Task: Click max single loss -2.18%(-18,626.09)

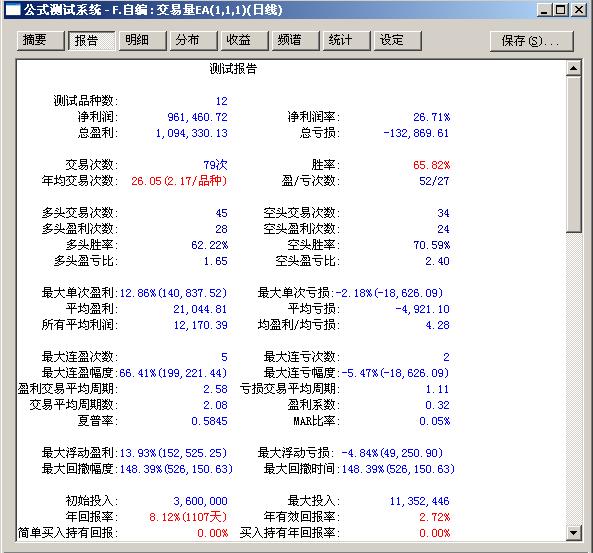Action: click(389, 293)
